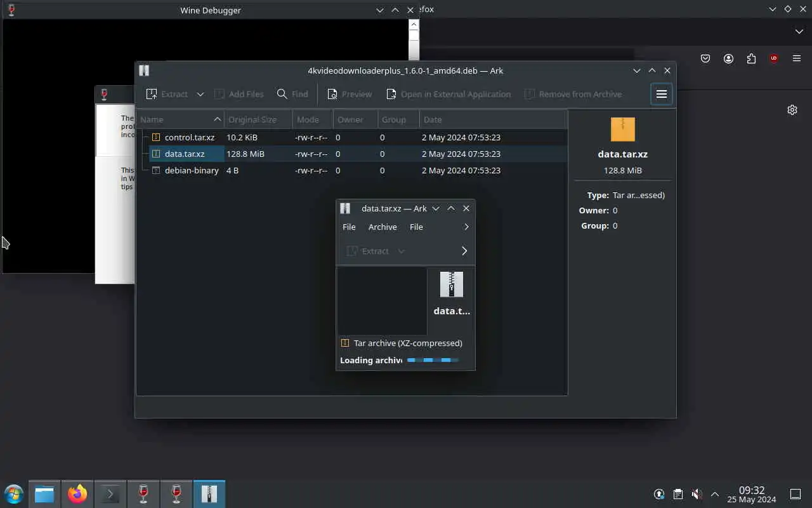The height and width of the screenshot is (508, 812).
Task: Select data.tar.xz row in archive list
Action: (352, 154)
